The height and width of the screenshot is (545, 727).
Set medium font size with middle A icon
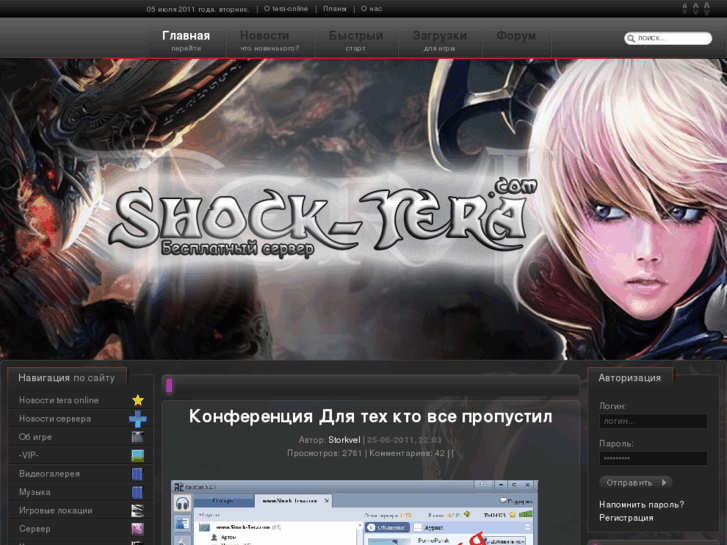(x=695, y=8)
